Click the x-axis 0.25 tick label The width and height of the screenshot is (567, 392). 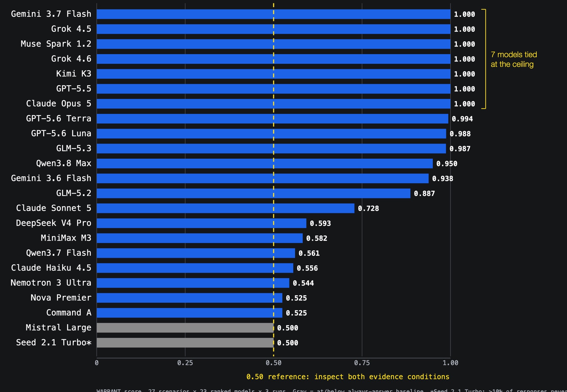[x=185, y=363]
